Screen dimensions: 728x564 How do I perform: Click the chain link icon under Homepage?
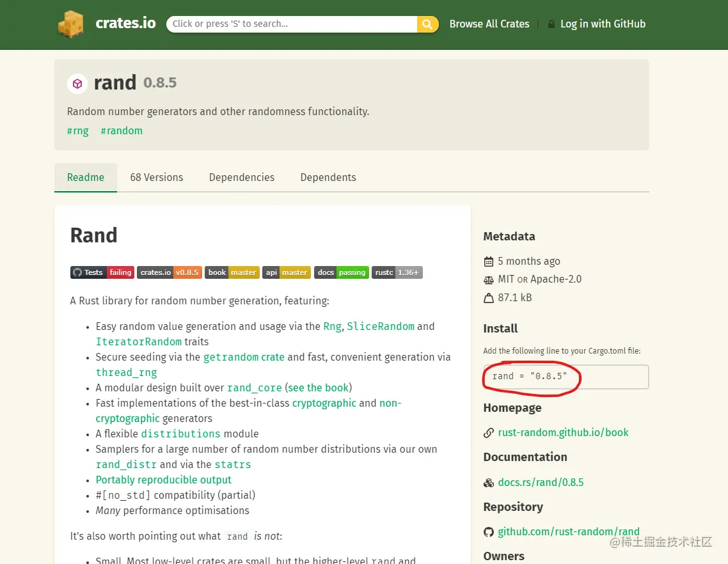click(x=489, y=433)
